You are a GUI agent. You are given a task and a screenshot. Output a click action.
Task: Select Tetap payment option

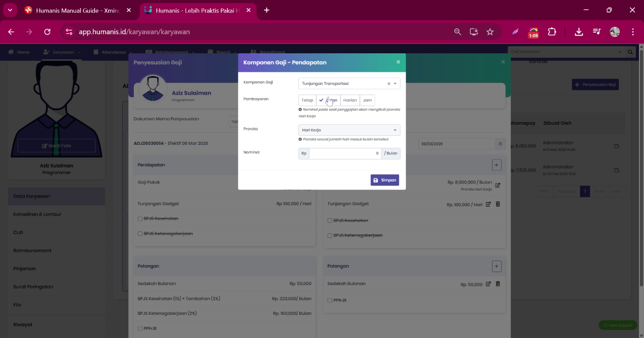coord(307,100)
